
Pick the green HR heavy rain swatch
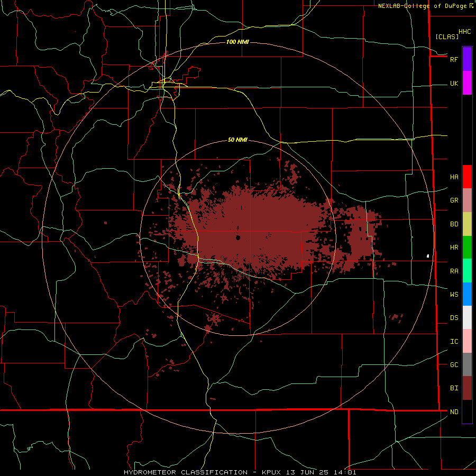(467, 247)
